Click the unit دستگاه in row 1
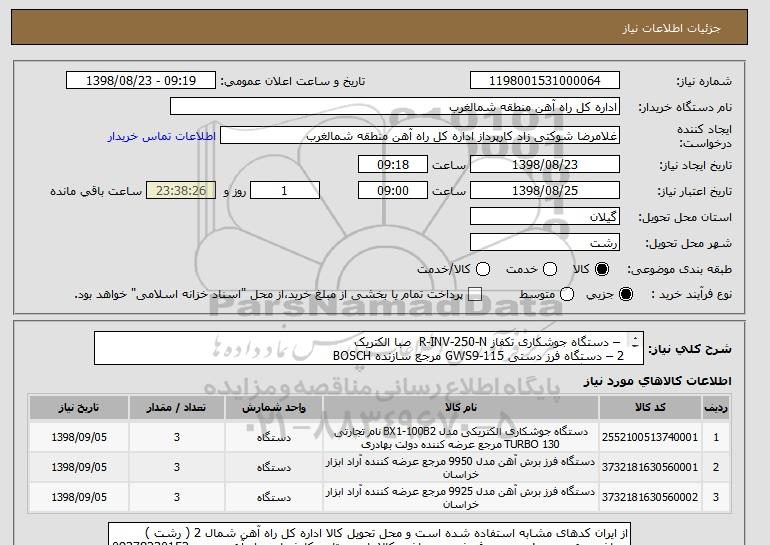Viewport: 770px width, 545px height. point(274,437)
